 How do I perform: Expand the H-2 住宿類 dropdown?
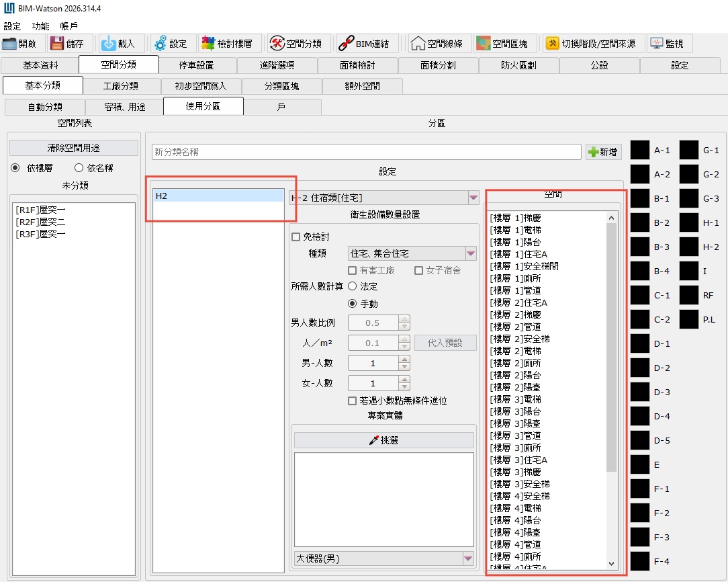pyautogui.click(x=471, y=198)
